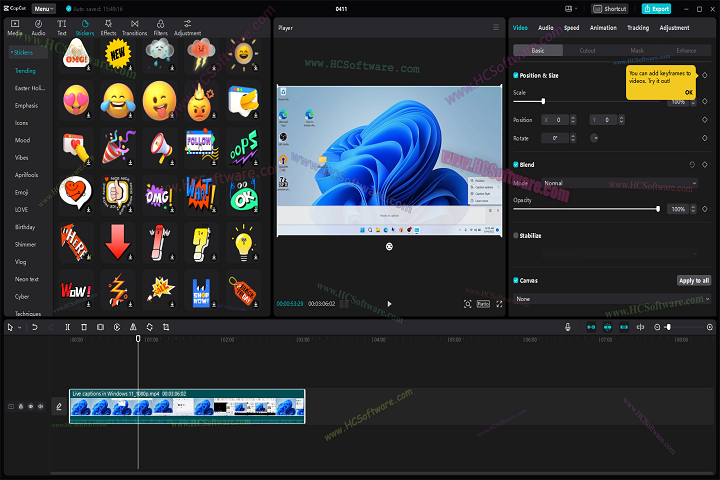Image resolution: width=720 pixels, height=480 pixels.
Task: Switch to the Animation tab
Action: 603,28
